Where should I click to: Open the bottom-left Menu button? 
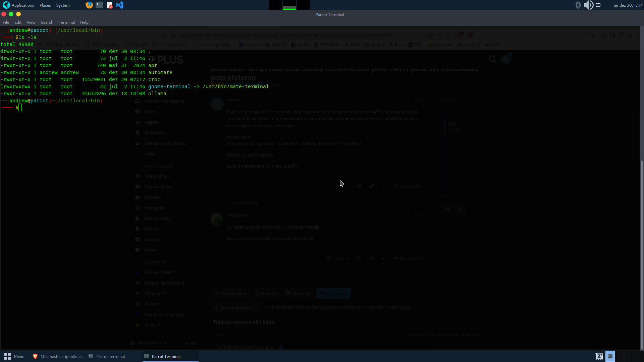14,356
